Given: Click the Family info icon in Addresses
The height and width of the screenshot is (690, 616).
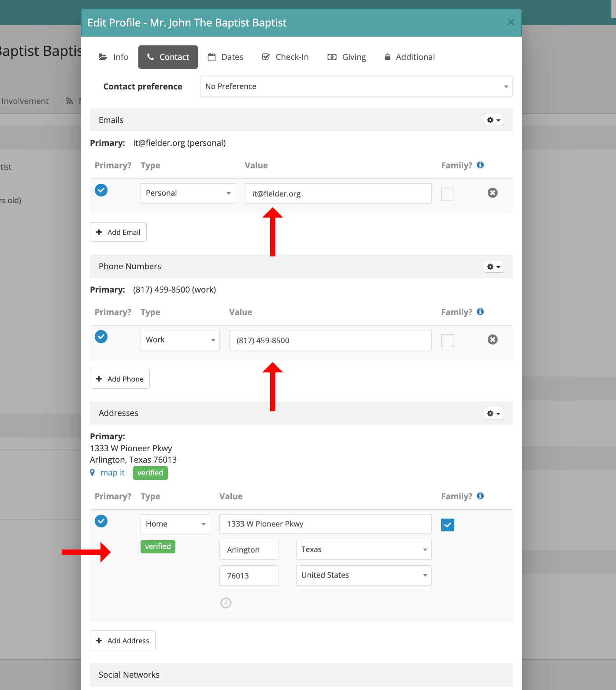Looking at the screenshot, I should (480, 496).
